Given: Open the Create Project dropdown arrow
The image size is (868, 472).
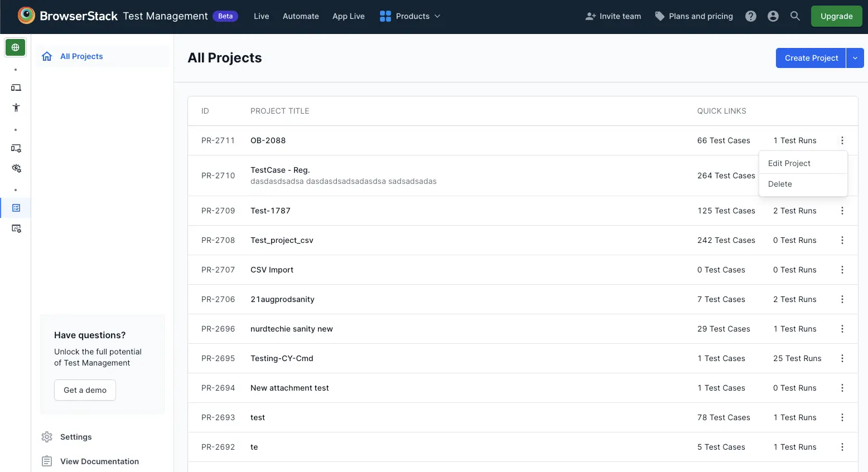Looking at the screenshot, I should pyautogui.click(x=855, y=58).
